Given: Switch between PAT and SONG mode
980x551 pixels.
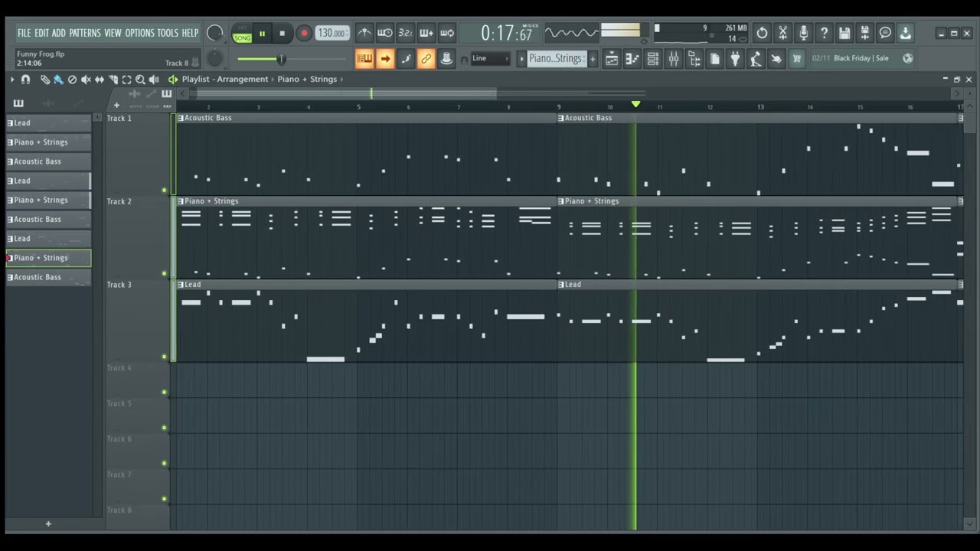Looking at the screenshot, I should pos(242,33).
